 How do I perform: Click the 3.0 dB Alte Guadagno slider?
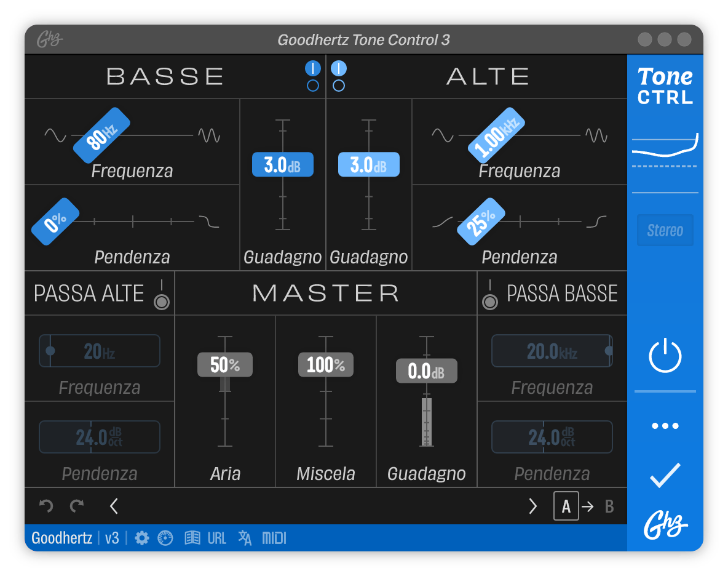click(369, 164)
